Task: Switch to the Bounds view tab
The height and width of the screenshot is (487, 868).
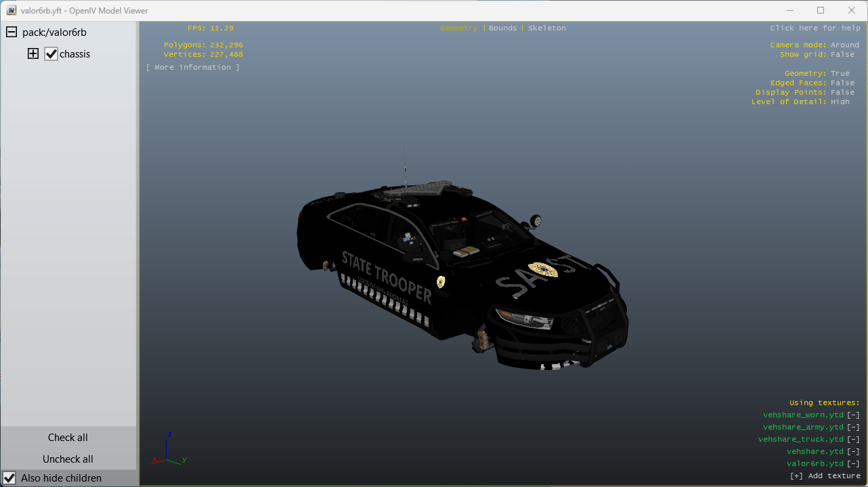Action: [x=502, y=28]
